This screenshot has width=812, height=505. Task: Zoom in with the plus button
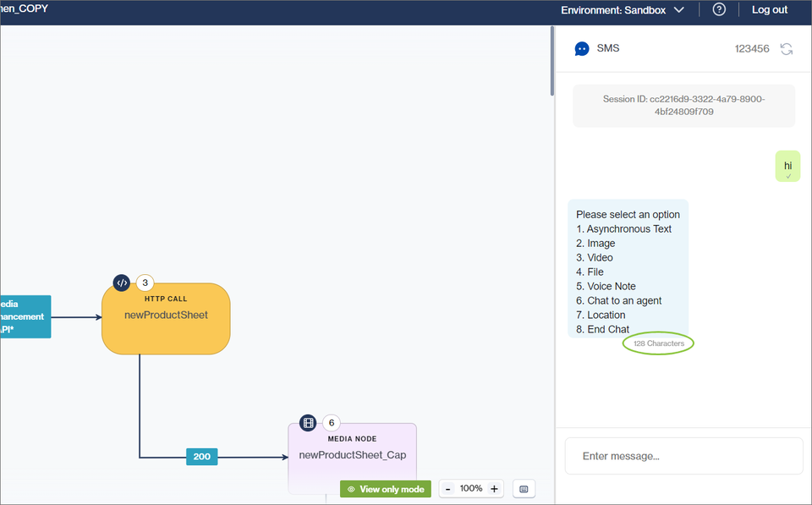click(494, 489)
